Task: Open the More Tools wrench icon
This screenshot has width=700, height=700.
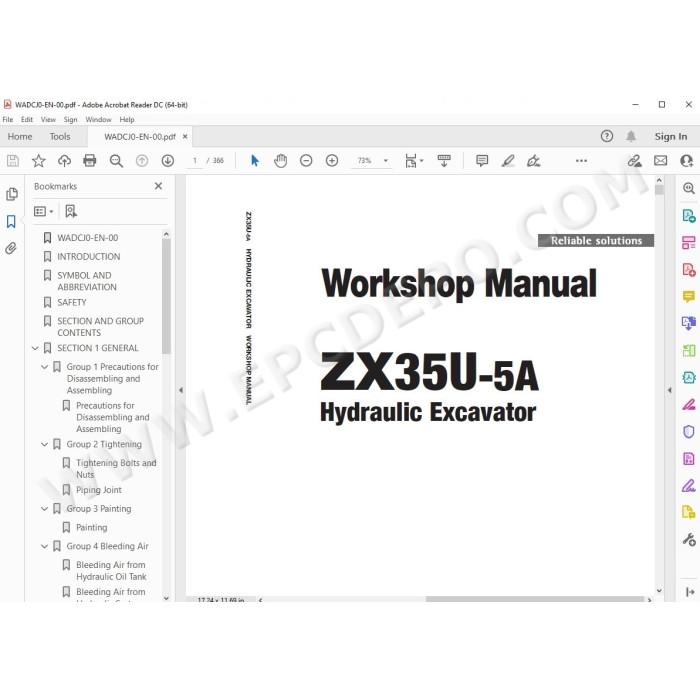Action: click(x=688, y=539)
